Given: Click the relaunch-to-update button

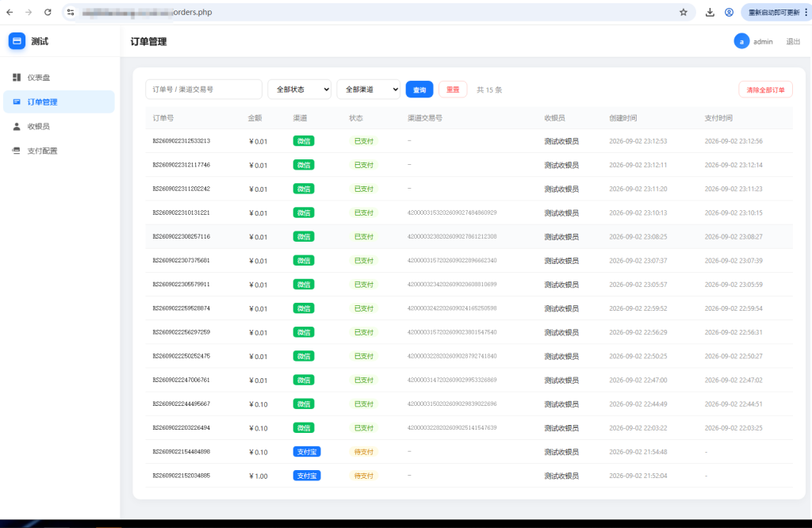Looking at the screenshot, I should click(774, 13).
